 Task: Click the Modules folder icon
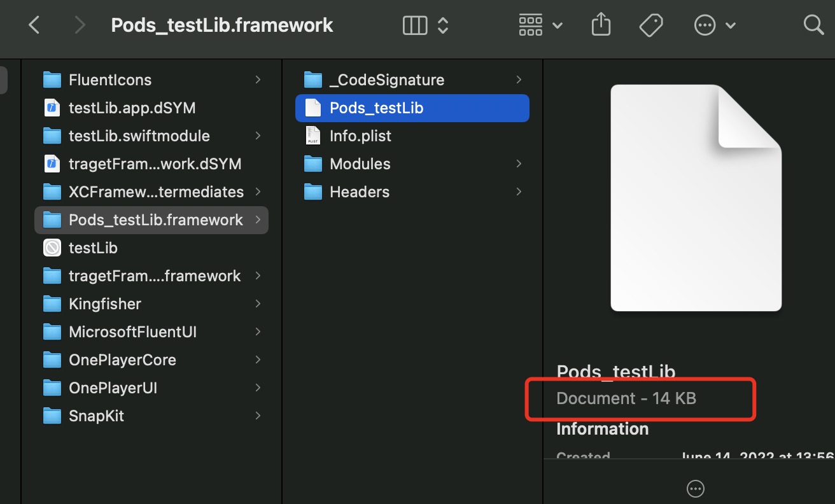pyautogui.click(x=312, y=164)
